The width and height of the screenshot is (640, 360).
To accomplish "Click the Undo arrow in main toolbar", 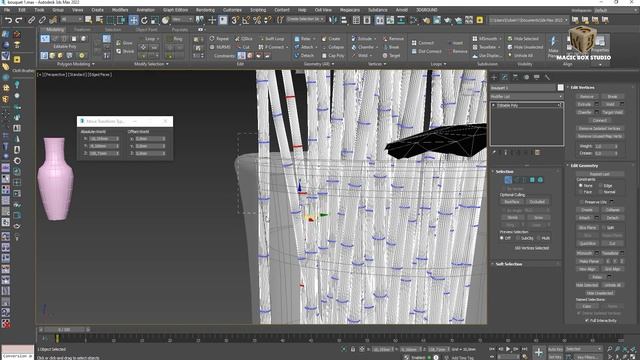I will [8, 20].
